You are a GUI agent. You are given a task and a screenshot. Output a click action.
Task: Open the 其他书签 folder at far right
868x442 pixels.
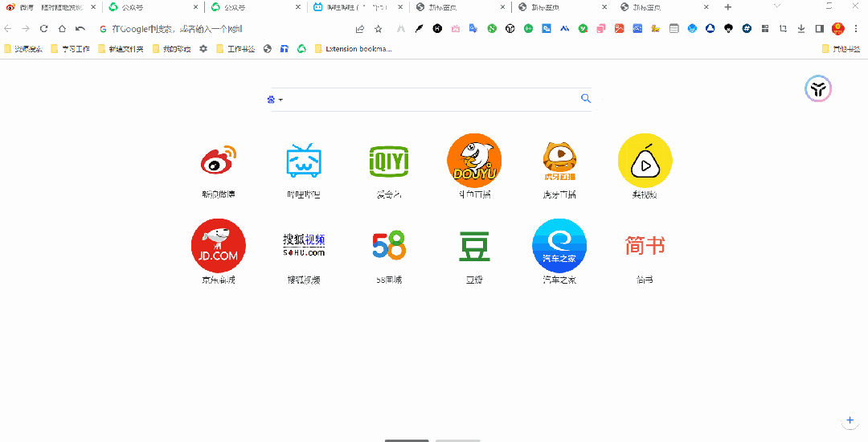pyautogui.click(x=841, y=49)
